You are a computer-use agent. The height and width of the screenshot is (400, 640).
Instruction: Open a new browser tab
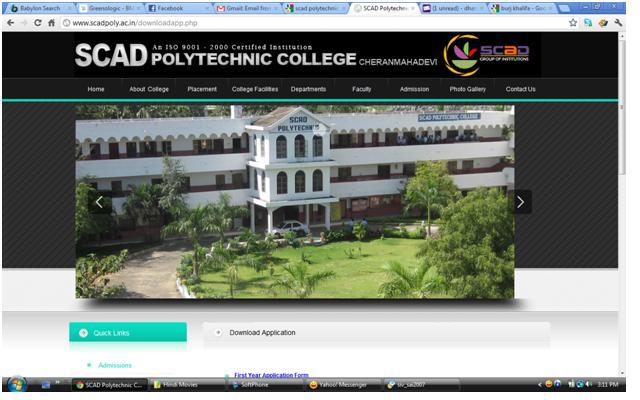[564, 8]
